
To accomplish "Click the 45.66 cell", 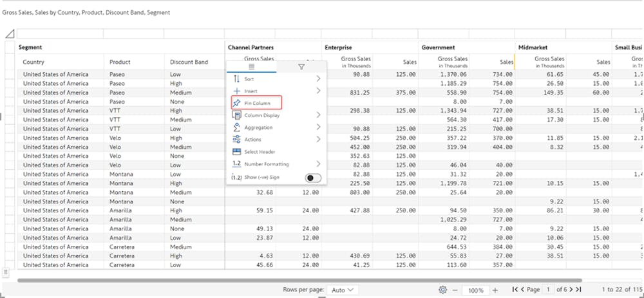I will (x=265, y=265).
